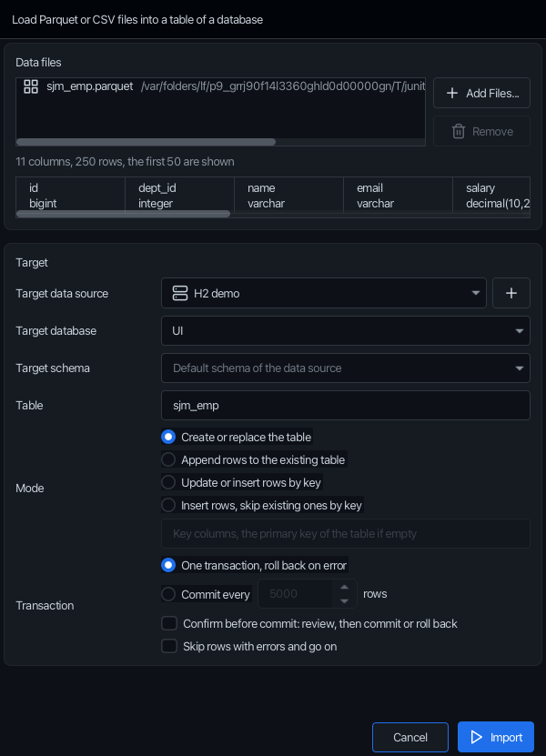
Task: Click the Table name field
Action: (346, 406)
